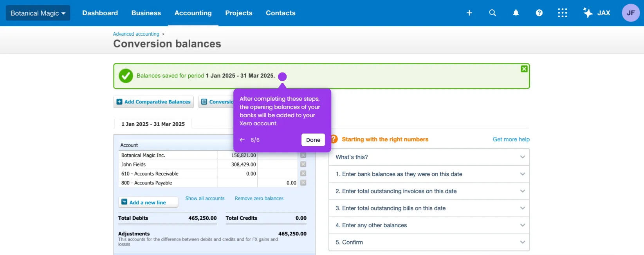Edit Accounts Receivable debit 0.00 field

tap(237, 174)
